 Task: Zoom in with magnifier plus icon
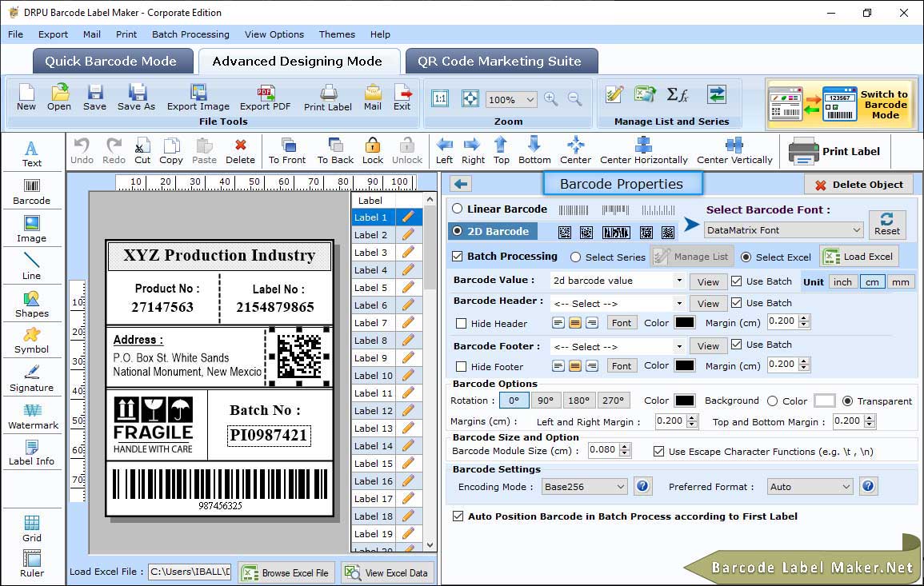pyautogui.click(x=551, y=99)
